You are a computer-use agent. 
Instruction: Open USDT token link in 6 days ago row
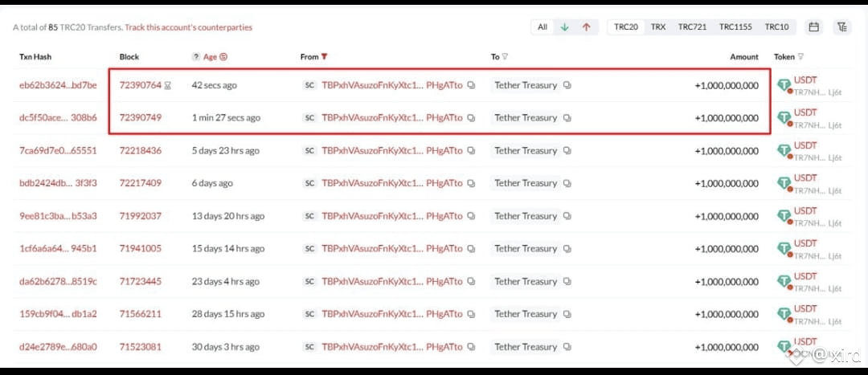(x=805, y=178)
